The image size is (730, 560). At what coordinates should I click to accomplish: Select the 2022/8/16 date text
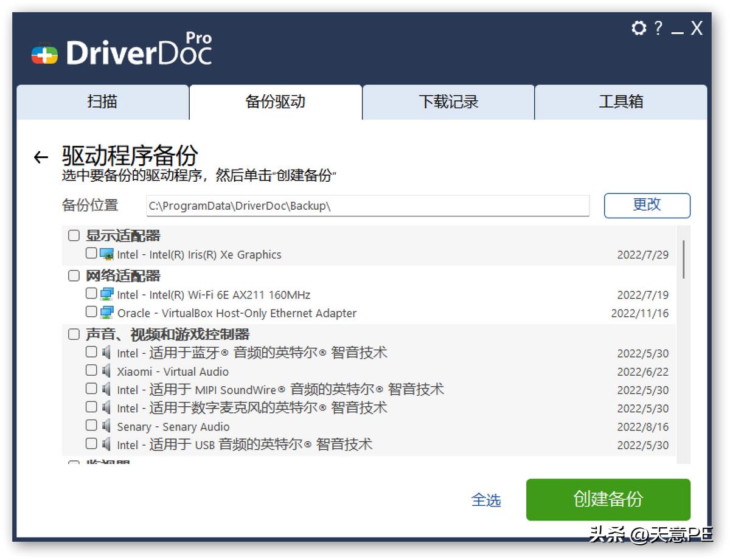click(643, 426)
